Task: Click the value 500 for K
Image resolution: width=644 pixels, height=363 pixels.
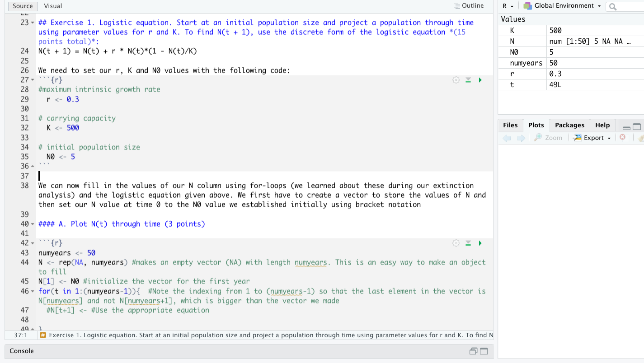Action: click(x=555, y=31)
